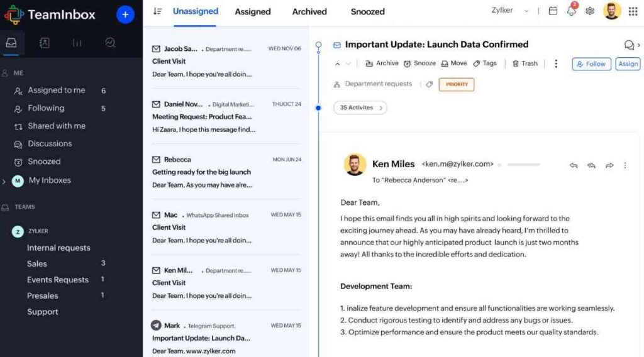Viewport: 644px width, 357px height.
Task: Go to next thread down arrow
Action: pos(348,64)
